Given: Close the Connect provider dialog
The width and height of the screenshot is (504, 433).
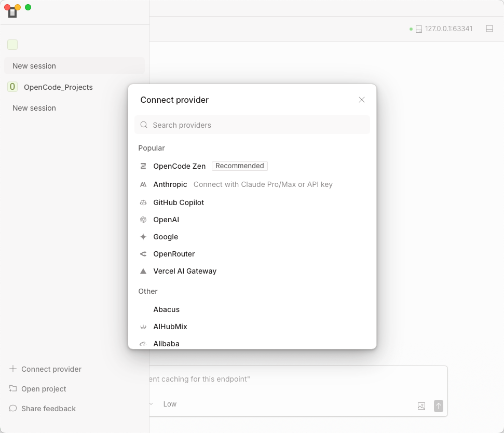Looking at the screenshot, I should [362, 100].
